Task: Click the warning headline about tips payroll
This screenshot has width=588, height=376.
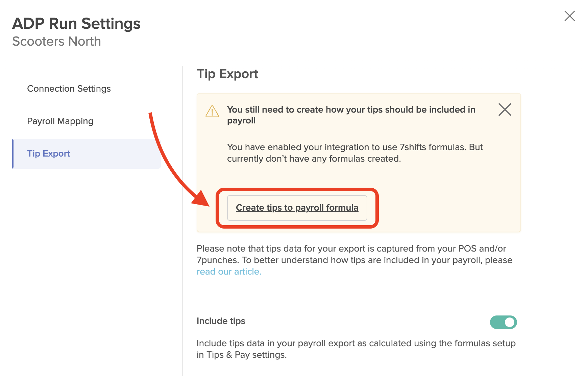Action: (x=351, y=115)
